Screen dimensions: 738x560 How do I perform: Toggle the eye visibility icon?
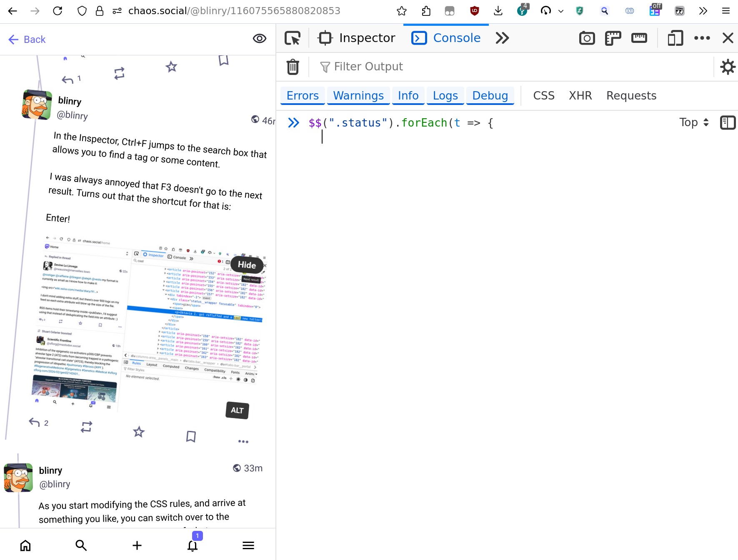click(x=259, y=39)
